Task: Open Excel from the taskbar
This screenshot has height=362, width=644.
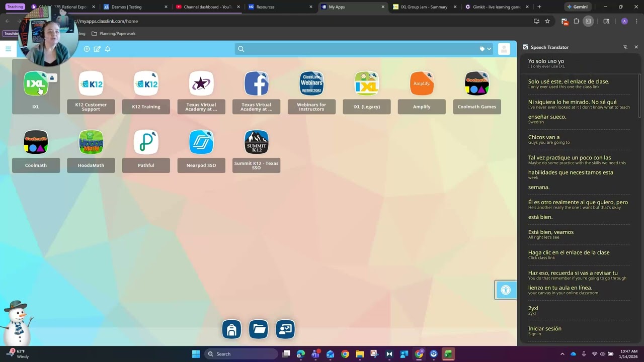Action: 448,354
